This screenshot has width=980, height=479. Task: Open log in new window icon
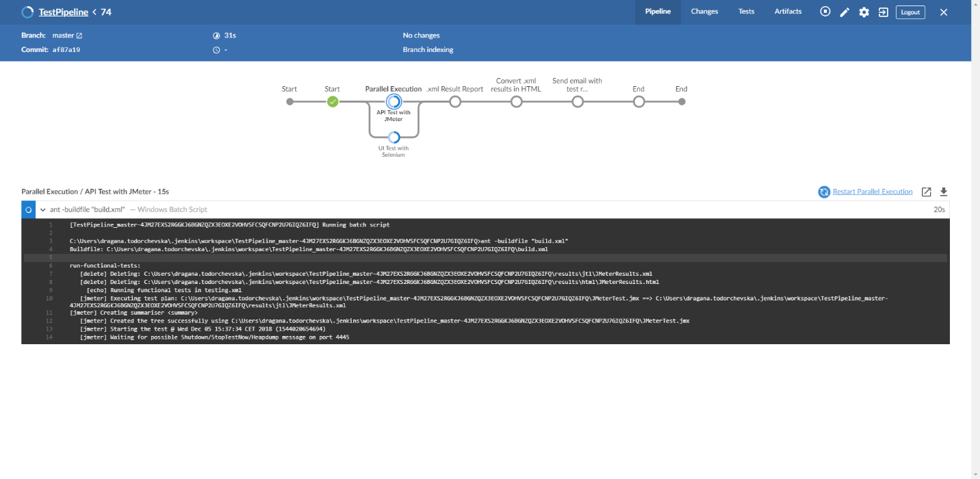pos(927,192)
